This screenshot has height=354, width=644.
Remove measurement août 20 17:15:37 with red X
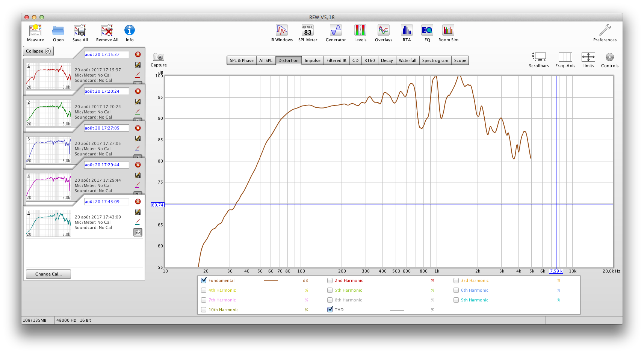point(138,54)
